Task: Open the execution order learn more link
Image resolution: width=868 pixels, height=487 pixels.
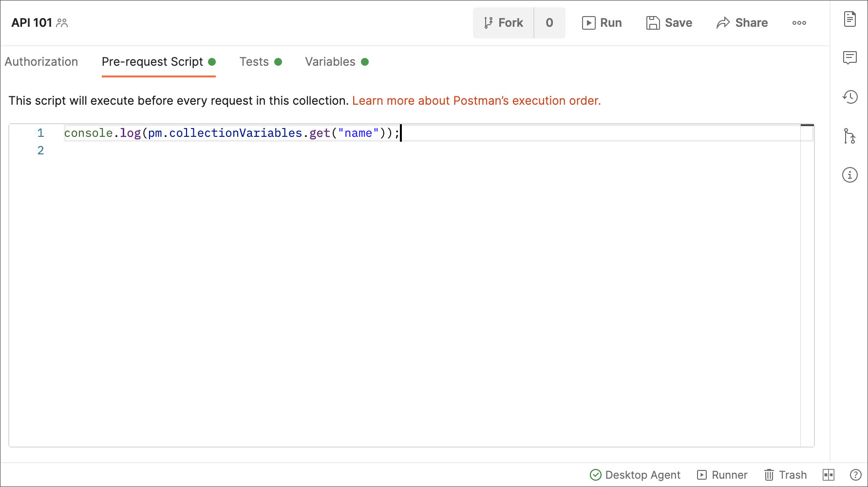Action: (476, 100)
